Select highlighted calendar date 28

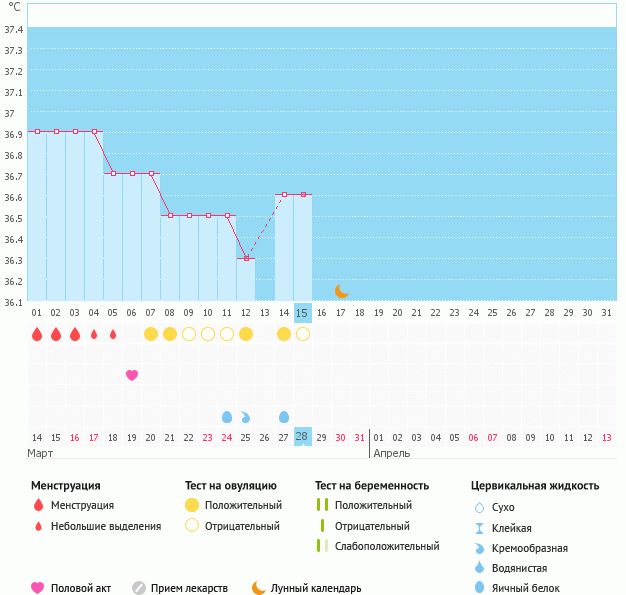coord(302,437)
